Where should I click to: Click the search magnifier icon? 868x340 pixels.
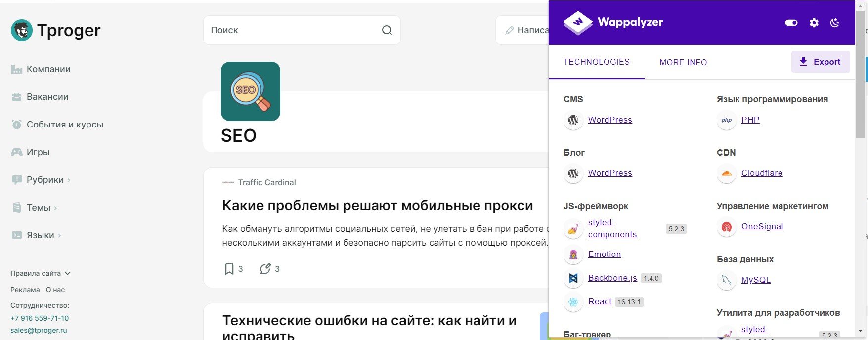tap(387, 30)
